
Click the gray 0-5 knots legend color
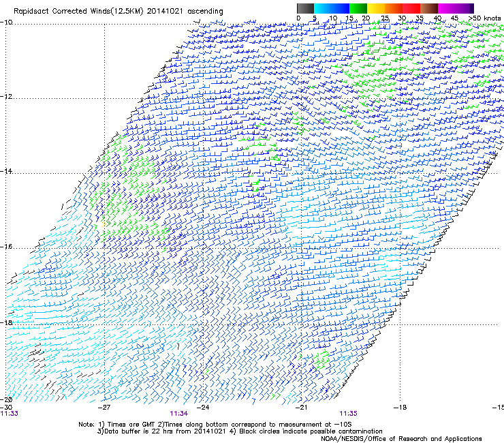(x=305, y=8)
